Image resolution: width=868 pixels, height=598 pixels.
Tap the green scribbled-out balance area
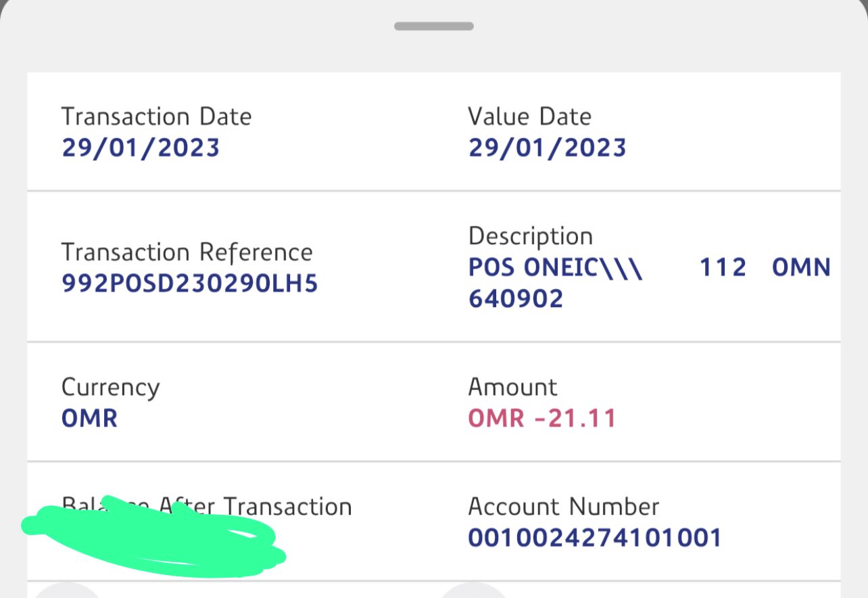152,541
